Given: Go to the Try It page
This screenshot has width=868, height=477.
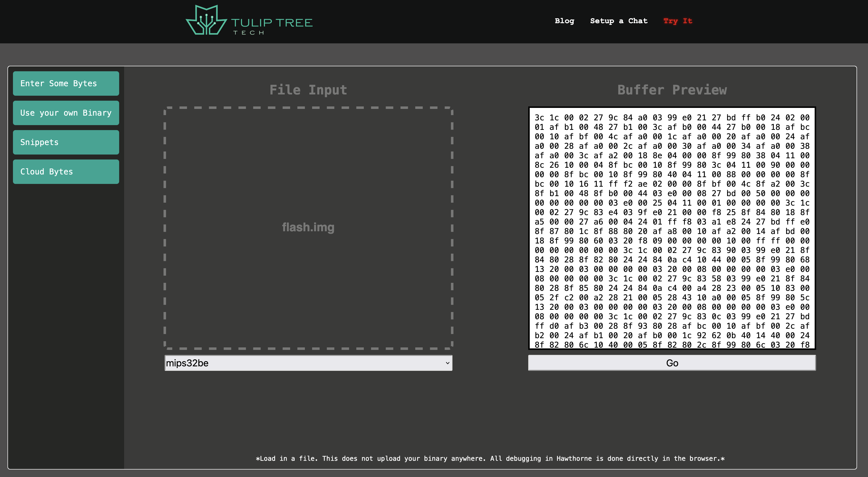Looking at the screenshot, I should pyautogui.click(x=678, y=21).
